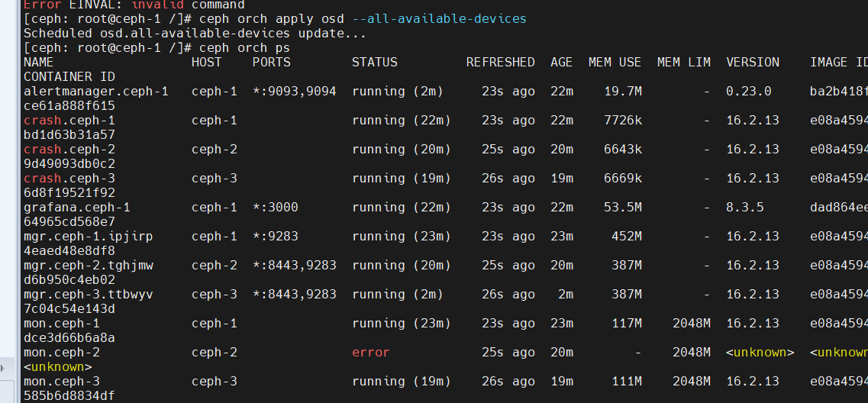Click the '--all-available-devices' flag in the command

point(439,19)
